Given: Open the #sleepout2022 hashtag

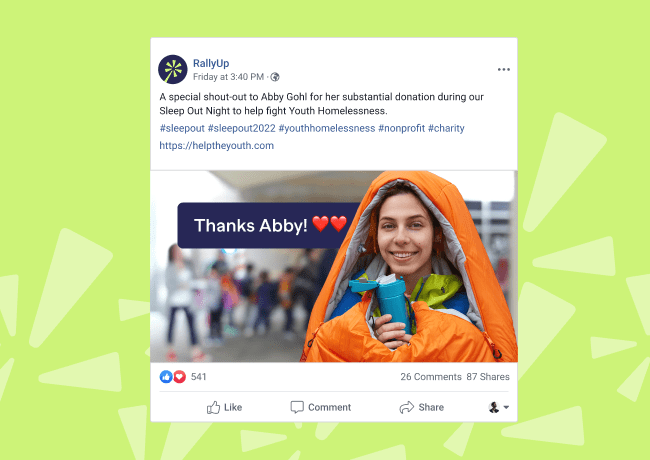Looking at the screenshot, I should pyautogui.click(x=242, y=128).
